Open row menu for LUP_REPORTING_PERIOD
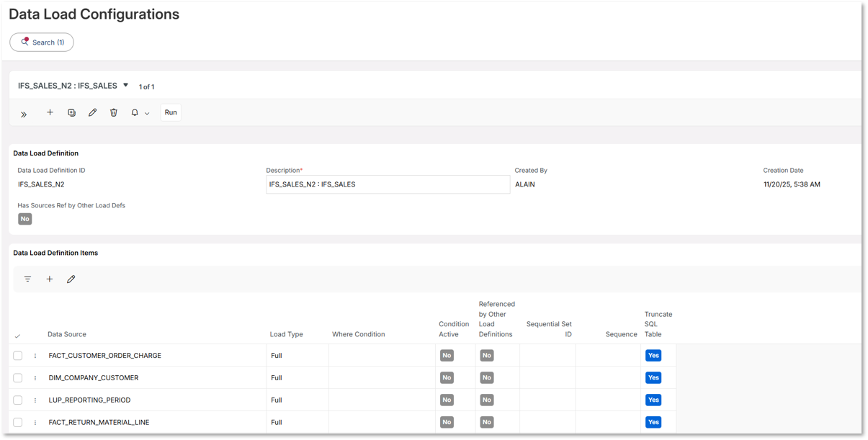 coord(35,400)
